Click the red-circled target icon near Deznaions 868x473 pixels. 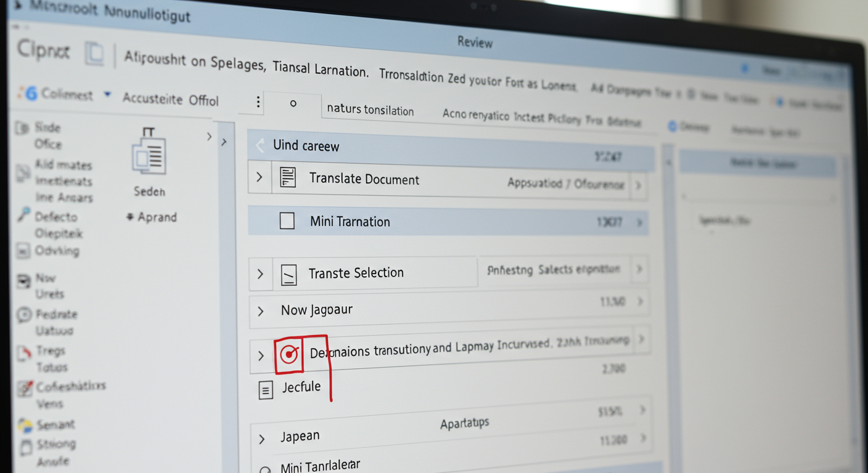pos(289,355)
